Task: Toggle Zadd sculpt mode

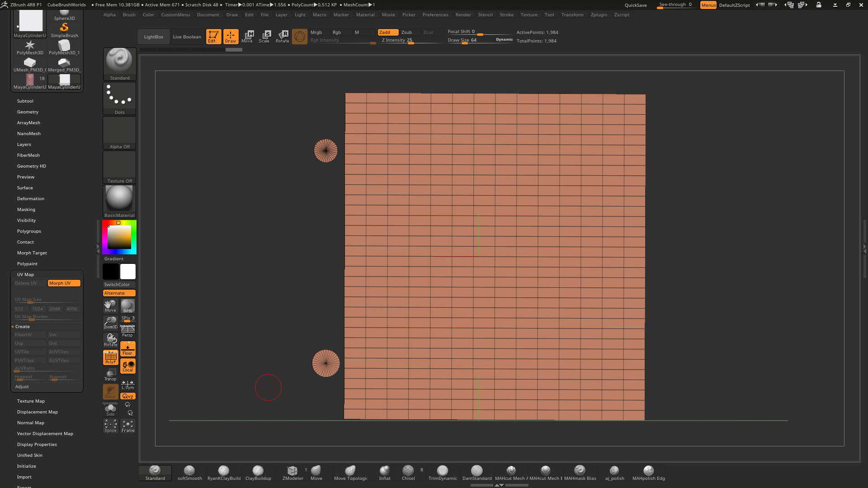Action: tap(388, 32)
